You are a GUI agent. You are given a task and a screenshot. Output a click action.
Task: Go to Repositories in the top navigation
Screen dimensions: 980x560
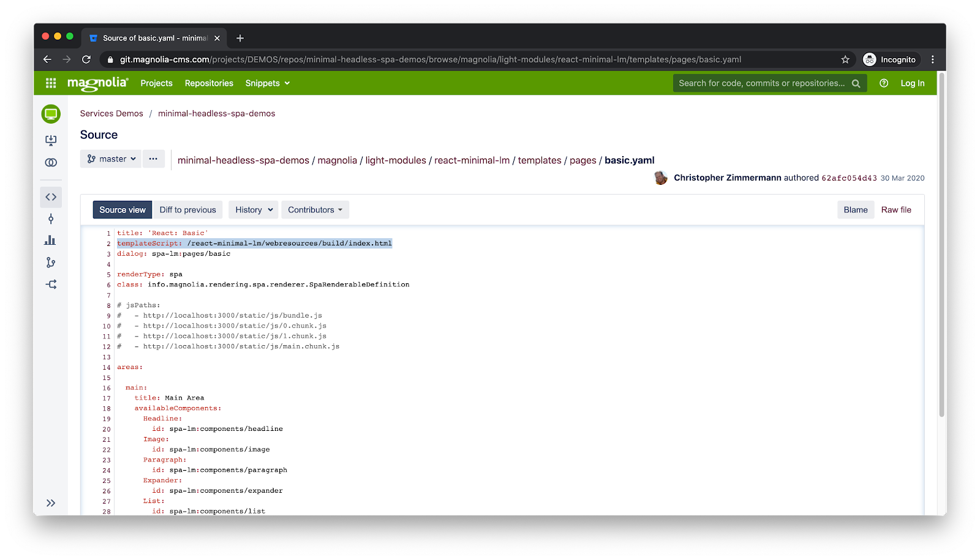pyautogui.click(x=209, y=83)
